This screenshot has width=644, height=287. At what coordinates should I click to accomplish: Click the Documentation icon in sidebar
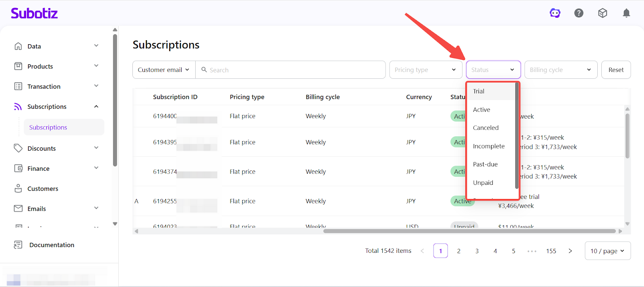pos(18,245)
